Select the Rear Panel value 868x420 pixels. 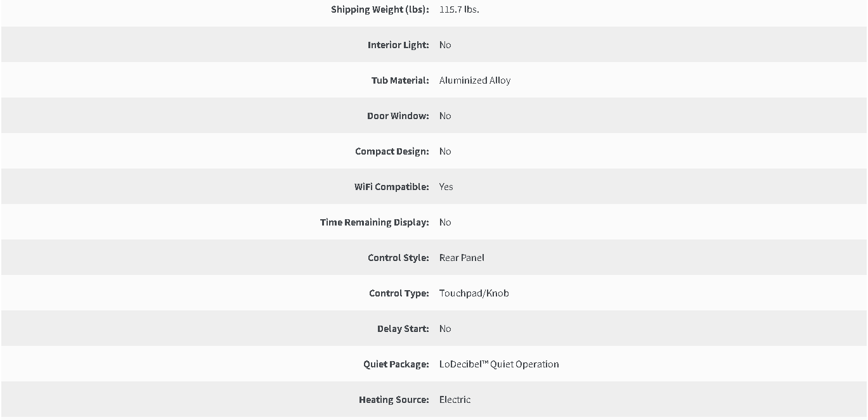(x=462, y=258)
